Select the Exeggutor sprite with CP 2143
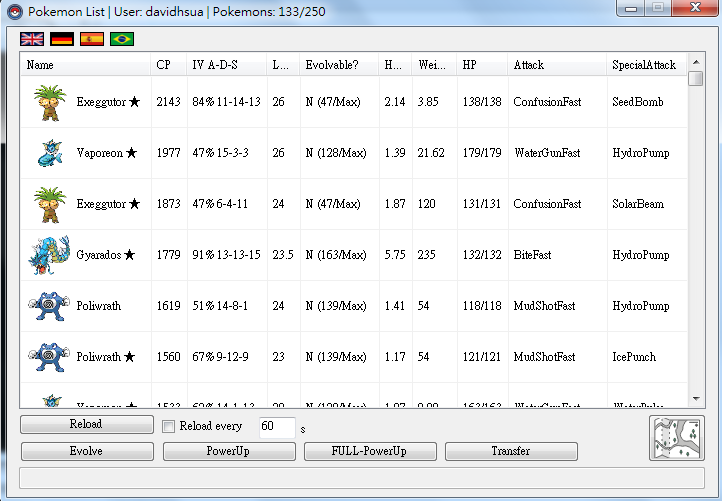The height and width of the screenshot is (501, 722). coord(50,103)
